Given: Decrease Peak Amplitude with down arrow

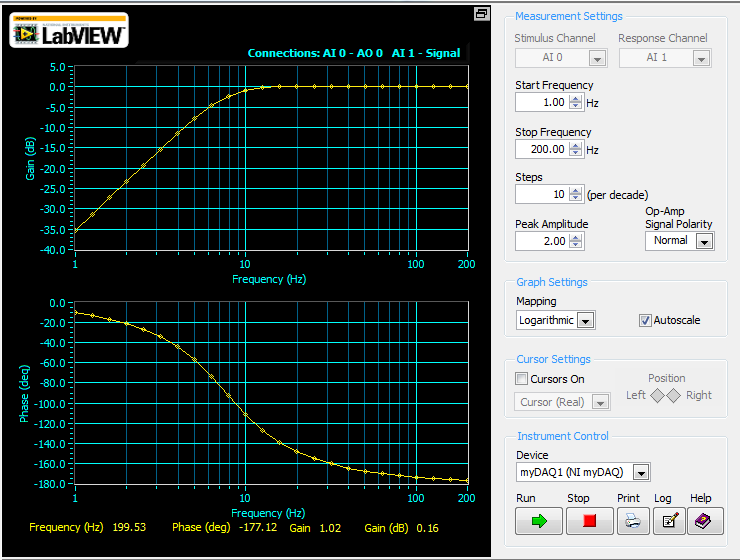Looking at the screenshot, I should tap(575, 245).
